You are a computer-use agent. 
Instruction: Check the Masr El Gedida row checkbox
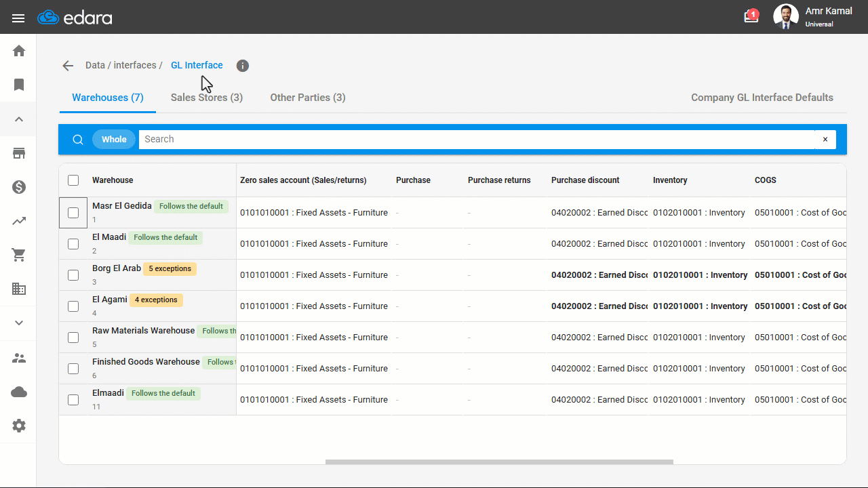coord(73,213)
